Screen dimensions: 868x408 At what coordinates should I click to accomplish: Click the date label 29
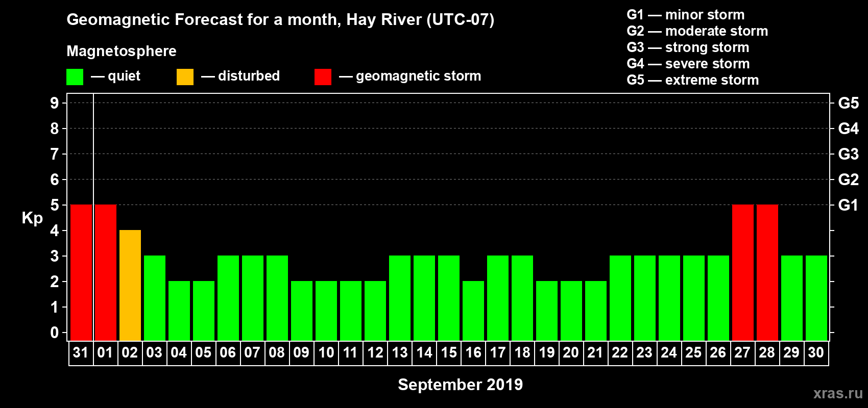click(x=791, y=352)
